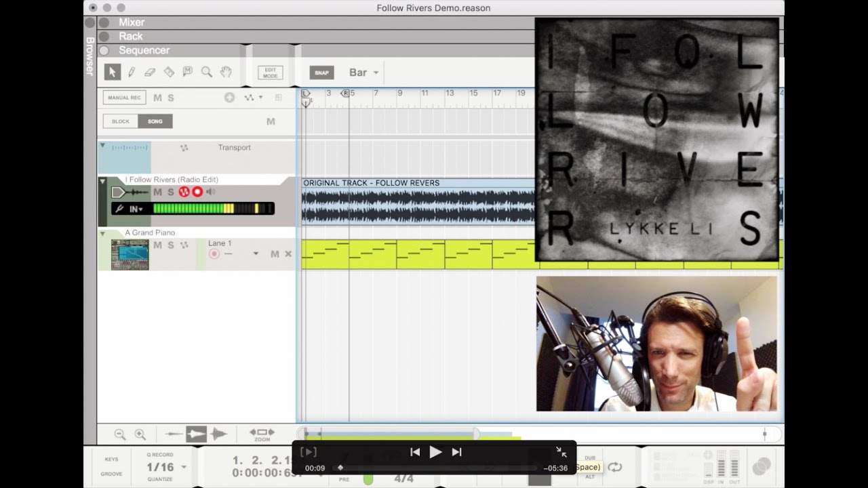Collapse the Transport track
Screen dimensions: 868x488
click(102, 146)
